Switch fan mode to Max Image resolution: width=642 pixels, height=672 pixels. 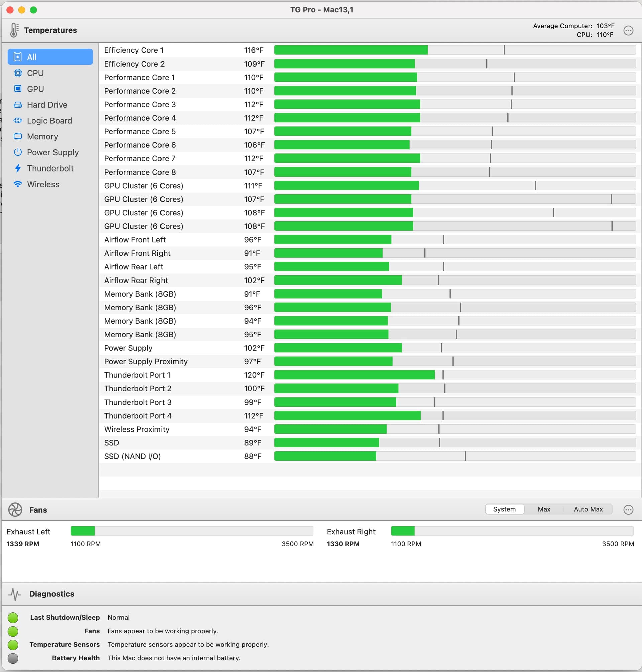point(544,509)
